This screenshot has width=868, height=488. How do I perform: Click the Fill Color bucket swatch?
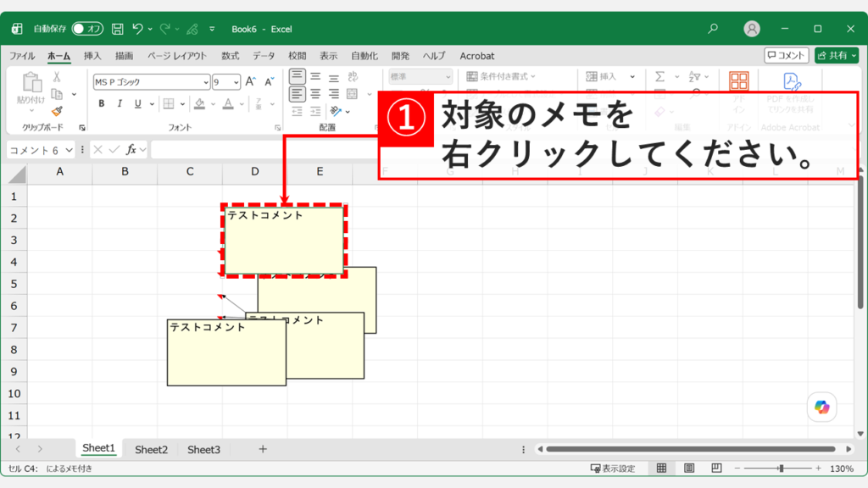200,103
